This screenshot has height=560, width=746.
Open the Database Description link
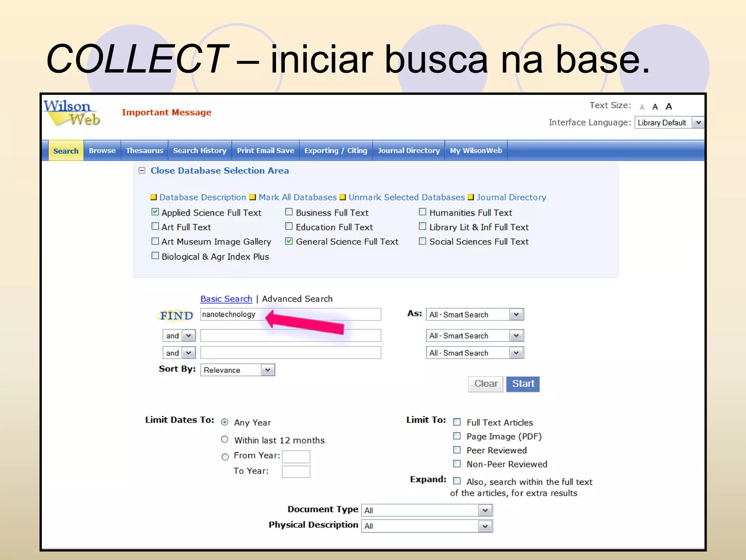pos(203,197)
